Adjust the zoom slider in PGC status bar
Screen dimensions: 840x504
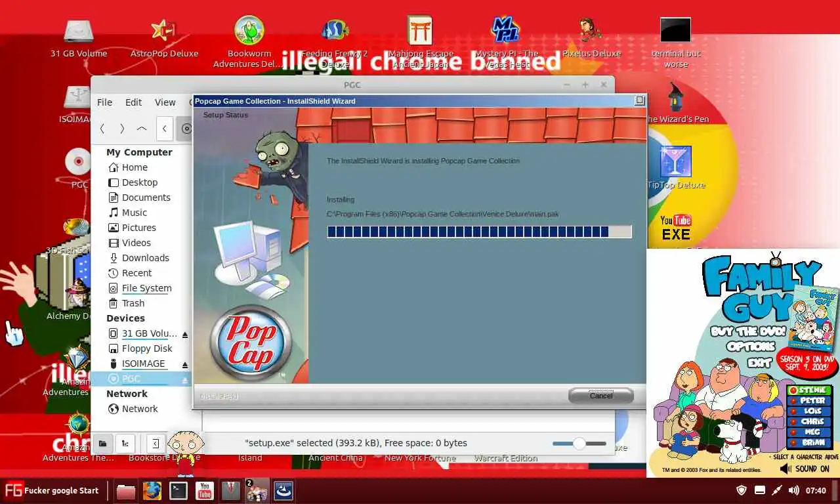click(579, 444)
